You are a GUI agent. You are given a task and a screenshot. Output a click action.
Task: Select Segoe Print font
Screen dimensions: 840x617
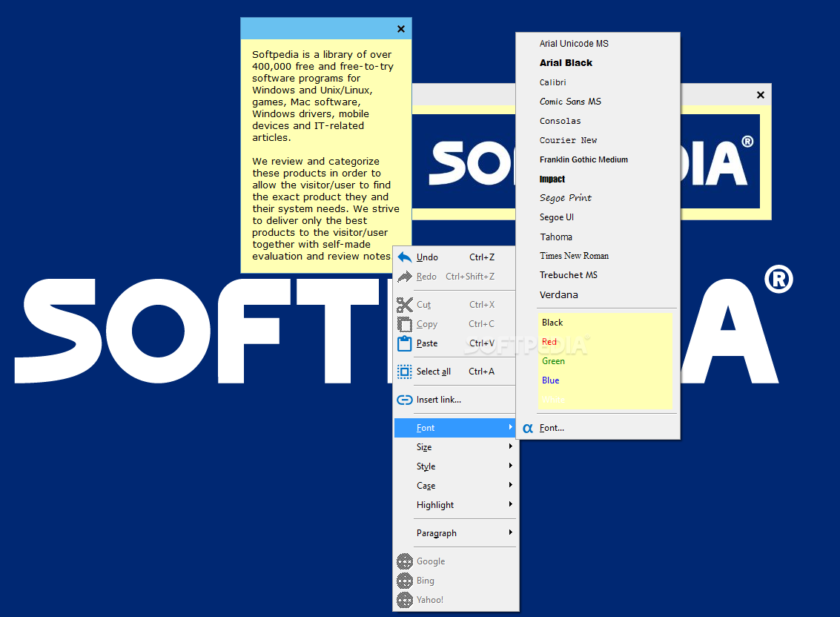coord(598,198)
